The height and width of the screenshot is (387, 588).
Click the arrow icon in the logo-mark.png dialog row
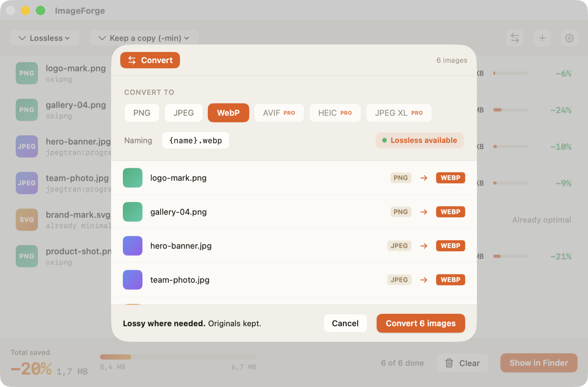tap(424, 178)
